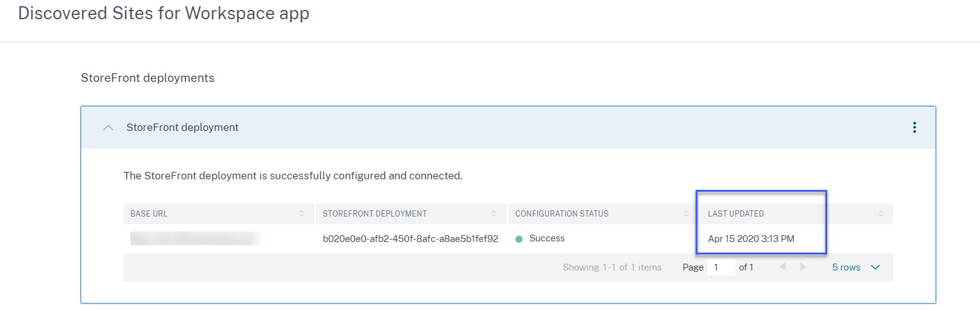Click the STOREFRONT DEPLOYMENT header text
The width and height of the screenshot is (980, 309).
point(374,213)
